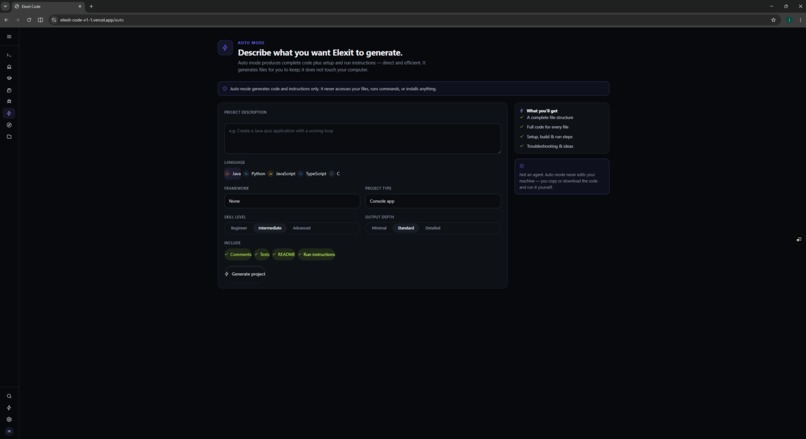Open a new browser tab
806x439 pixels.
pyautogui.click(x=91, y=6)
